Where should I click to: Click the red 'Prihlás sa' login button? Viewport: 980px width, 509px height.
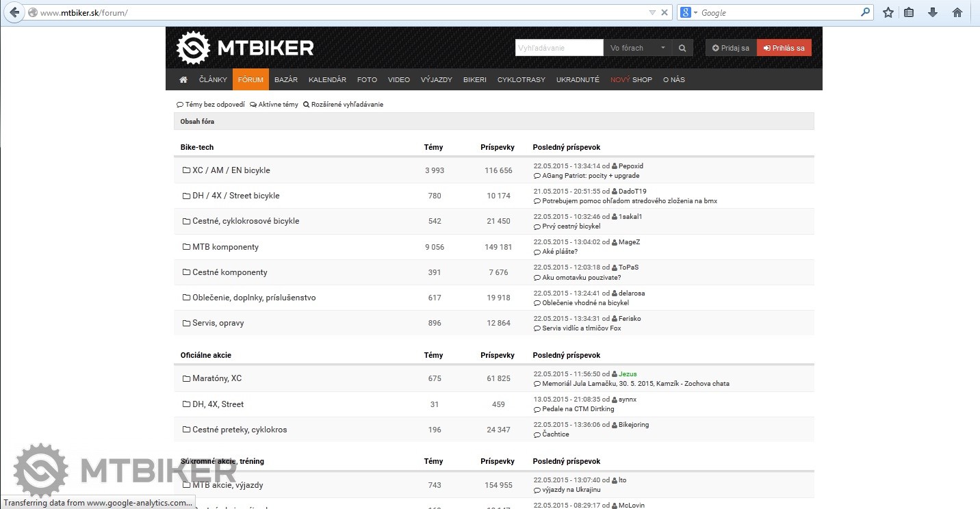[784, 48]
